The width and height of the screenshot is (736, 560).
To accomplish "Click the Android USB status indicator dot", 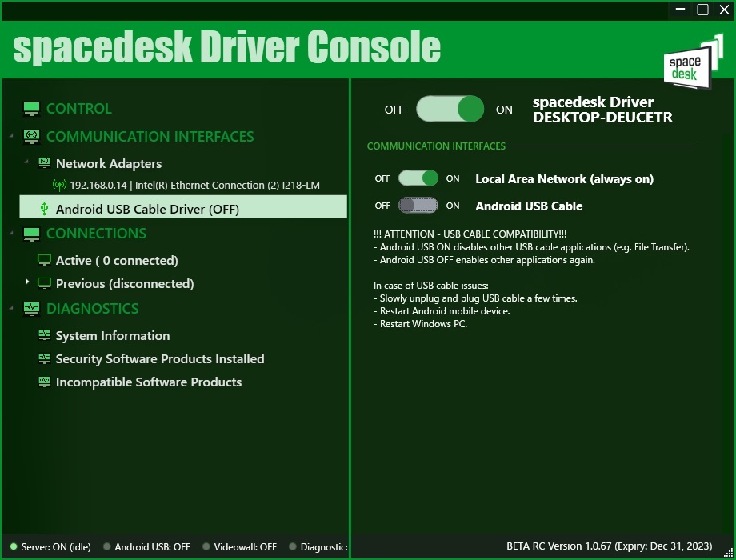I will (x=106, y=546).
